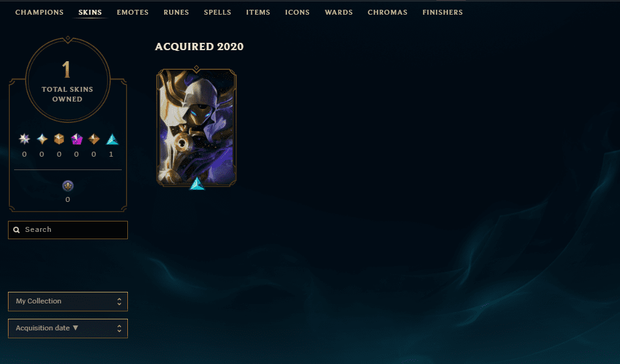This screenshot has height=364, width=620.
Task: Click the Ultimate skin tier icon
Action: coord(42,139)
